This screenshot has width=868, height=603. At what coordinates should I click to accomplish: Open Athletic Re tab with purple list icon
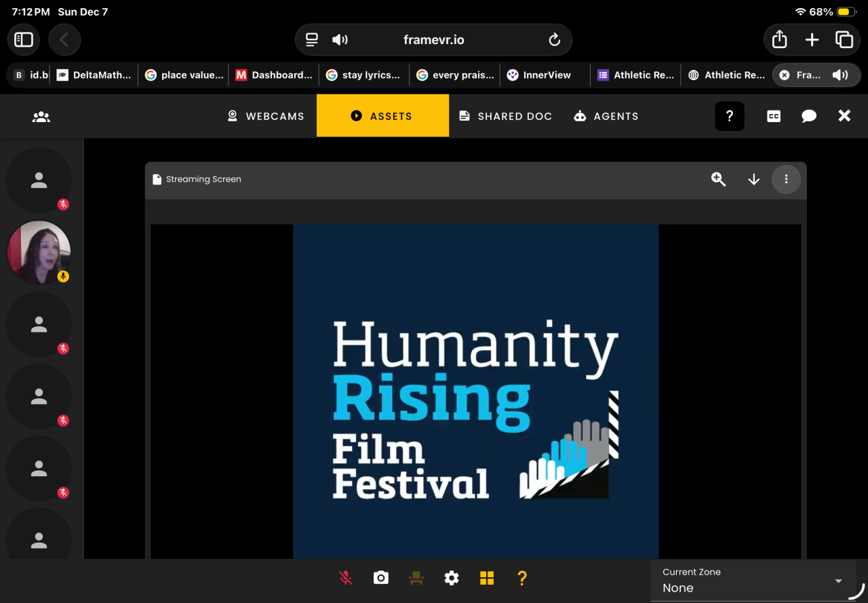pos(636,75)
